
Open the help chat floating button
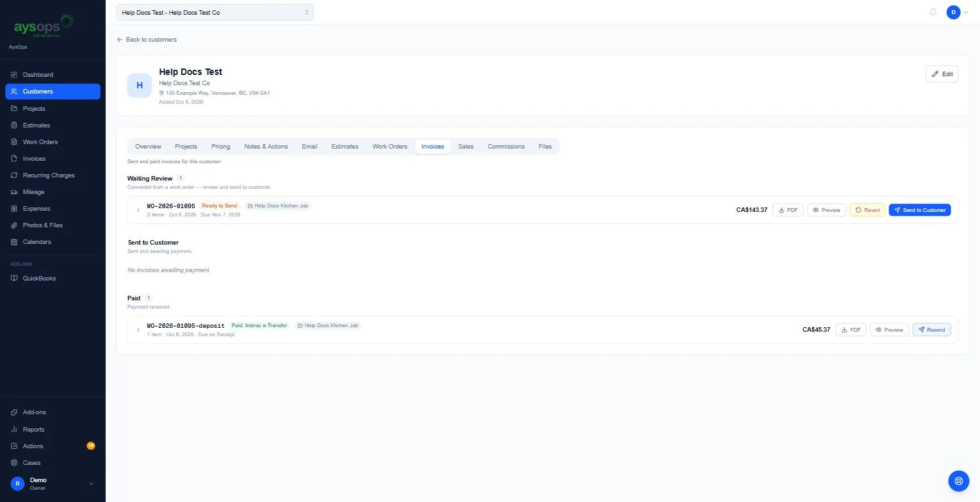click(x=958, y=481)
